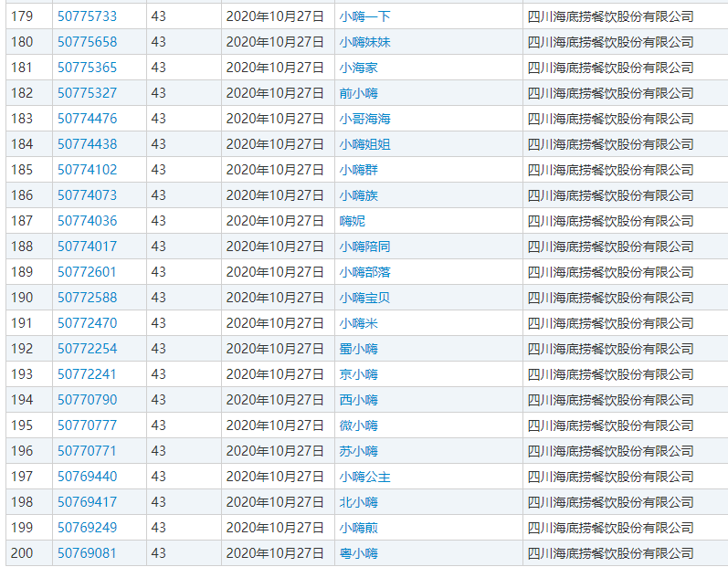The image size is (728, 567).
Task: Open the 小嗨部落 trademark link
Action: [x=364, y=272]
